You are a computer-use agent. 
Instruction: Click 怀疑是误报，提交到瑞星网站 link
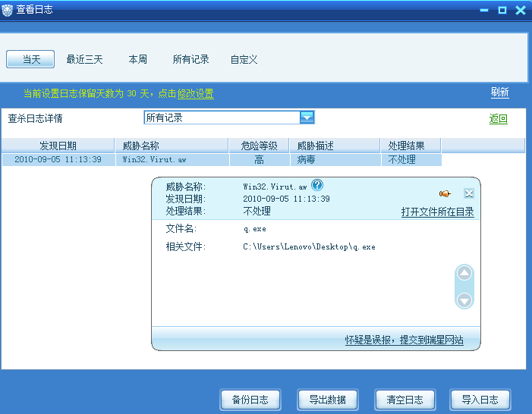[404, 340]
